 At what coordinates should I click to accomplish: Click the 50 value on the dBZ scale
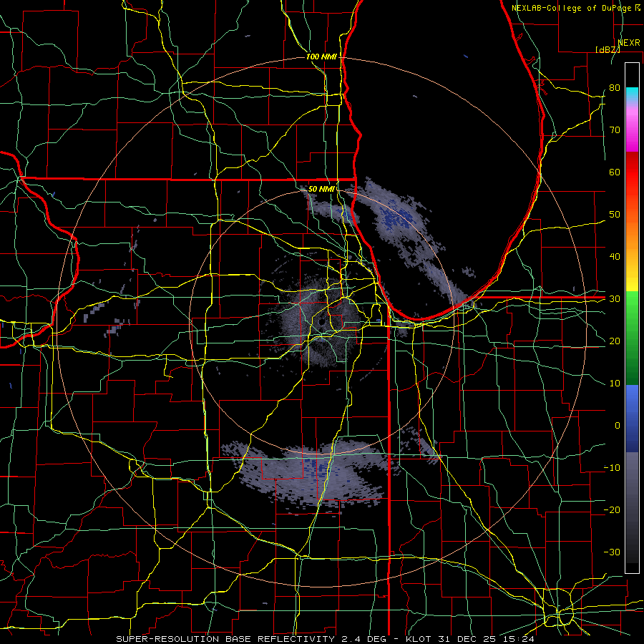615,215
